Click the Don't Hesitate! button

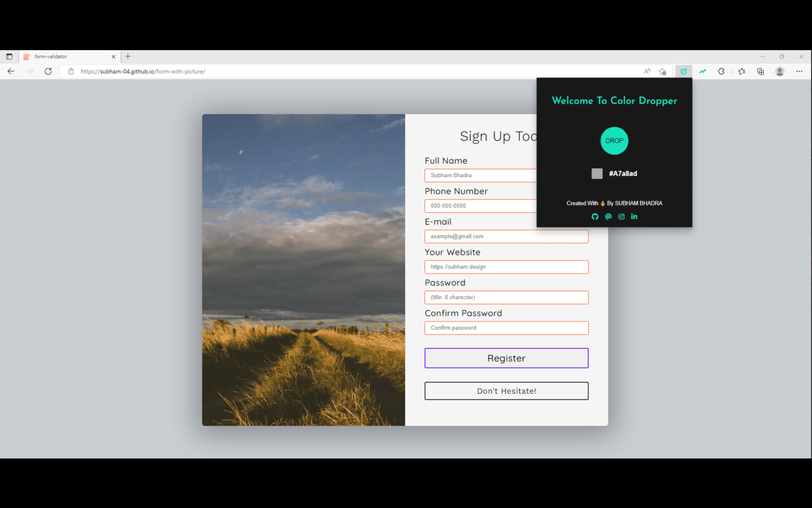(x=506, y=391)
